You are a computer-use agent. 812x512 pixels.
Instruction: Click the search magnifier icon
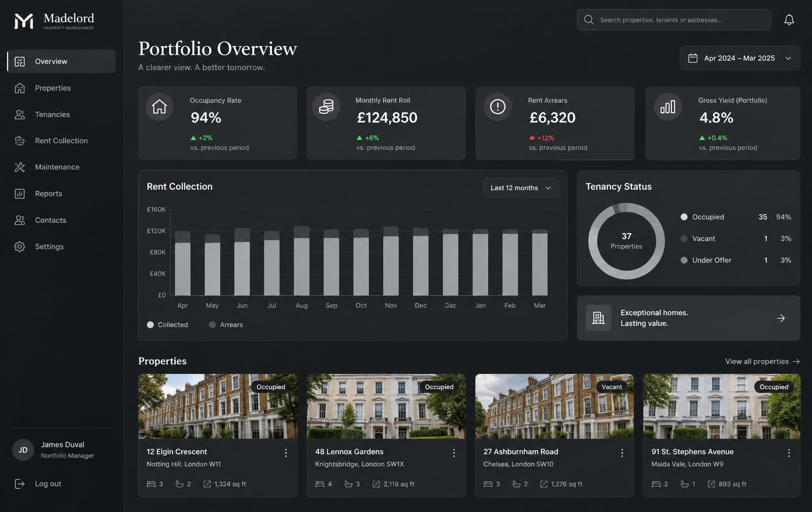(x=589, y=20)
